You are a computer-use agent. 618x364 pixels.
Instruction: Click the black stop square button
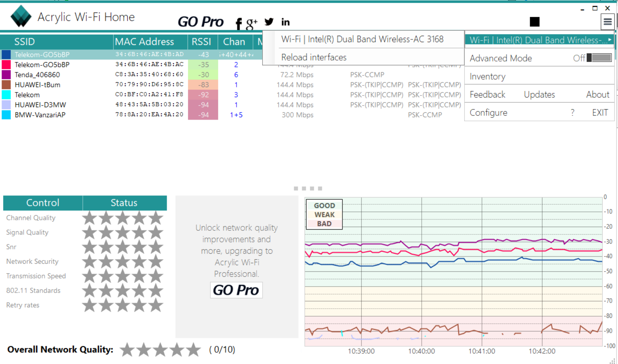(x=534, y=22)
